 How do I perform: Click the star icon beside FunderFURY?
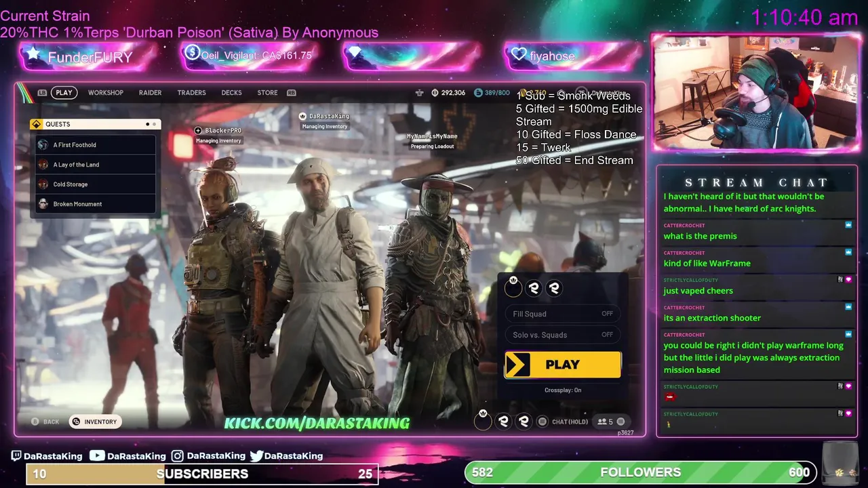pyautogui.click(x=33, y=54)
